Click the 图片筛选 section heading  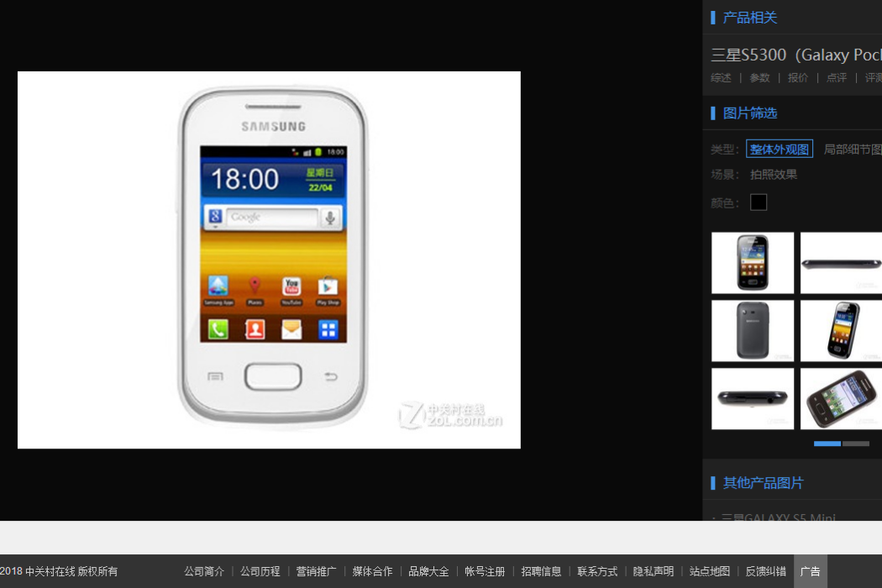coord(750,113)
